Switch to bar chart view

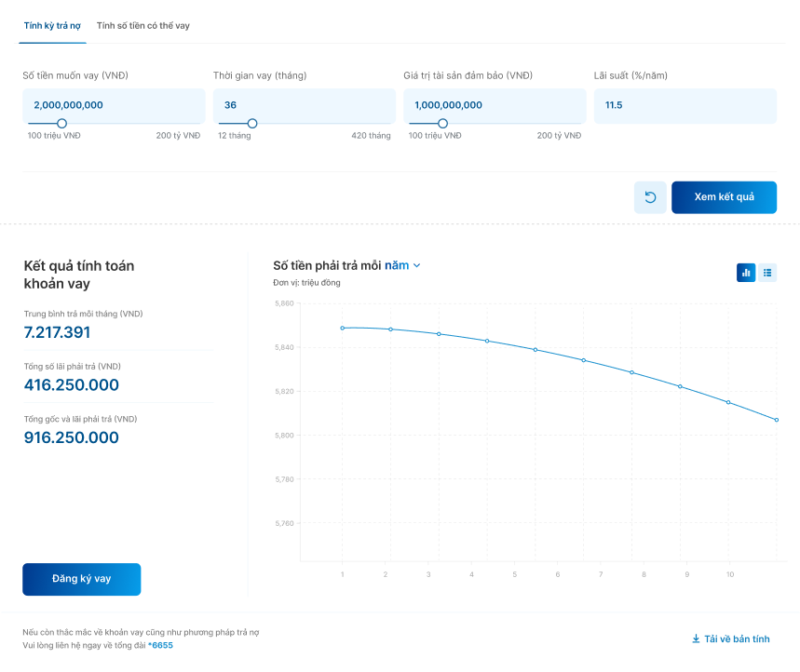tap(746, 273)
